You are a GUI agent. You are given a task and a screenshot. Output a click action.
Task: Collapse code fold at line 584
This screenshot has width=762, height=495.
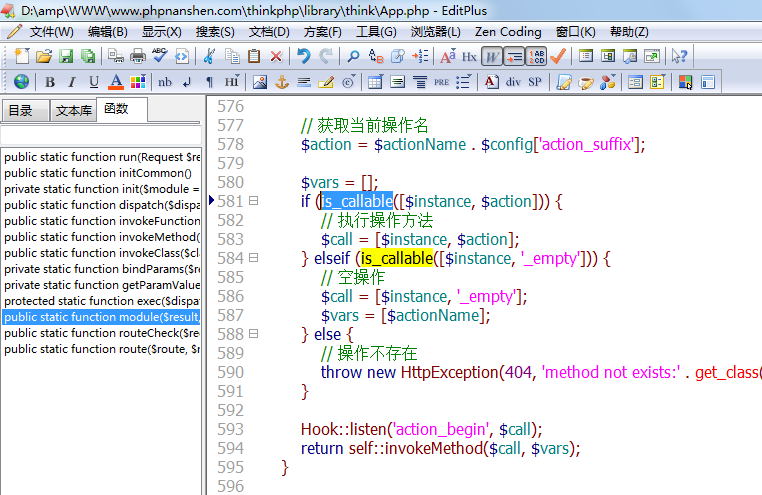[253, 257]
